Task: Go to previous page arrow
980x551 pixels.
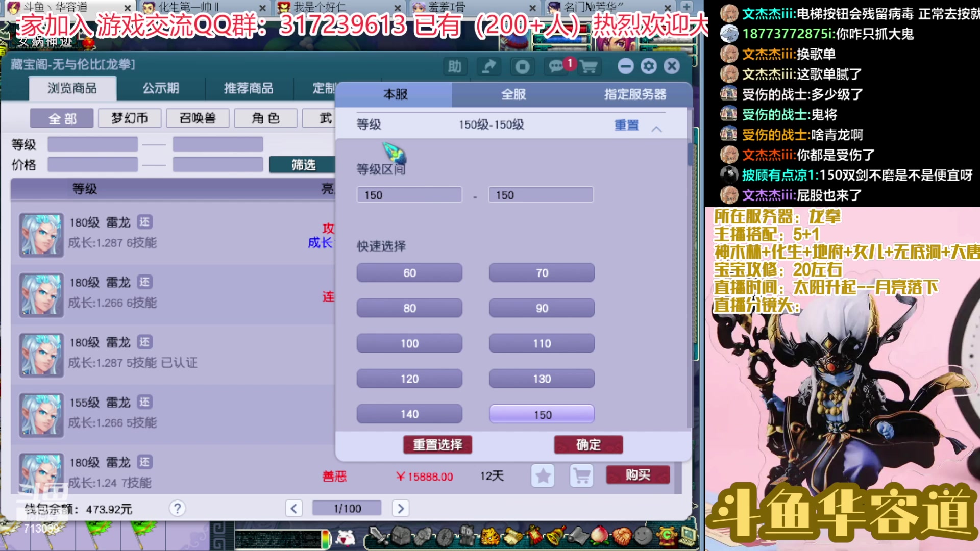Action: click(x=293, y=508)
